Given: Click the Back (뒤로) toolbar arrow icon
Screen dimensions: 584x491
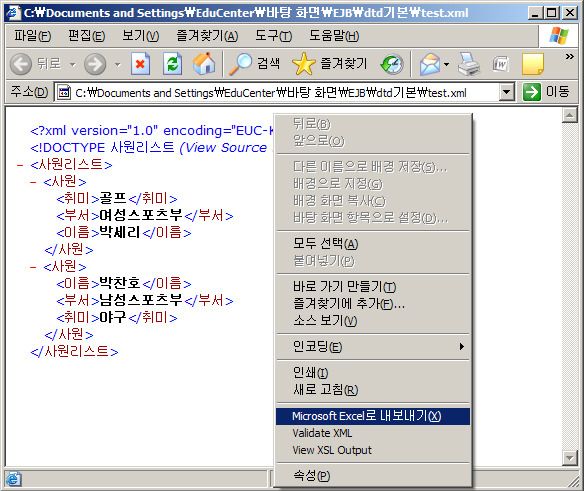Looking at the screenshot, I should click(21, 64).
